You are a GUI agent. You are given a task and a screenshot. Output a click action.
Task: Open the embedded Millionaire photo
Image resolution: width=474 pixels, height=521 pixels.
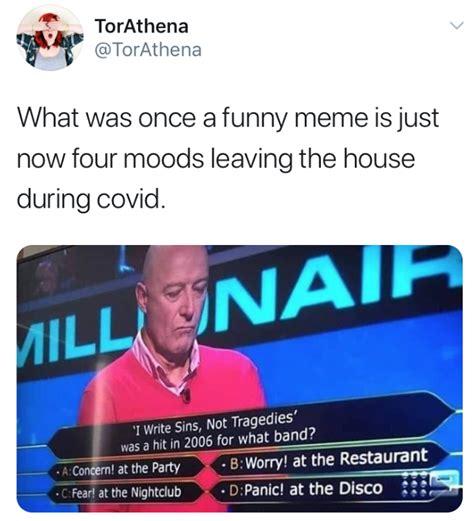coord(240,379)
